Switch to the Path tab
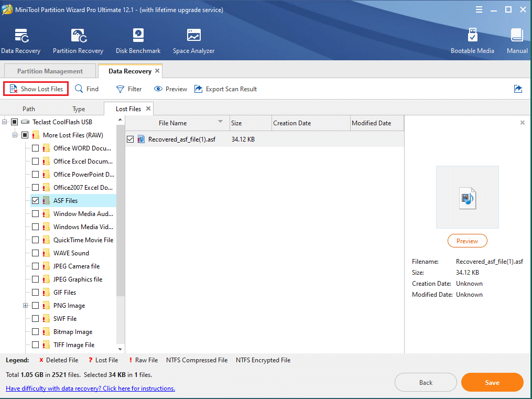 coord(29,109)
